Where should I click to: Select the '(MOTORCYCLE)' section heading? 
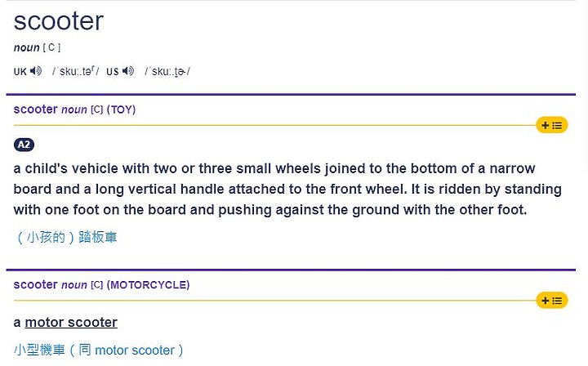(148, 285)
